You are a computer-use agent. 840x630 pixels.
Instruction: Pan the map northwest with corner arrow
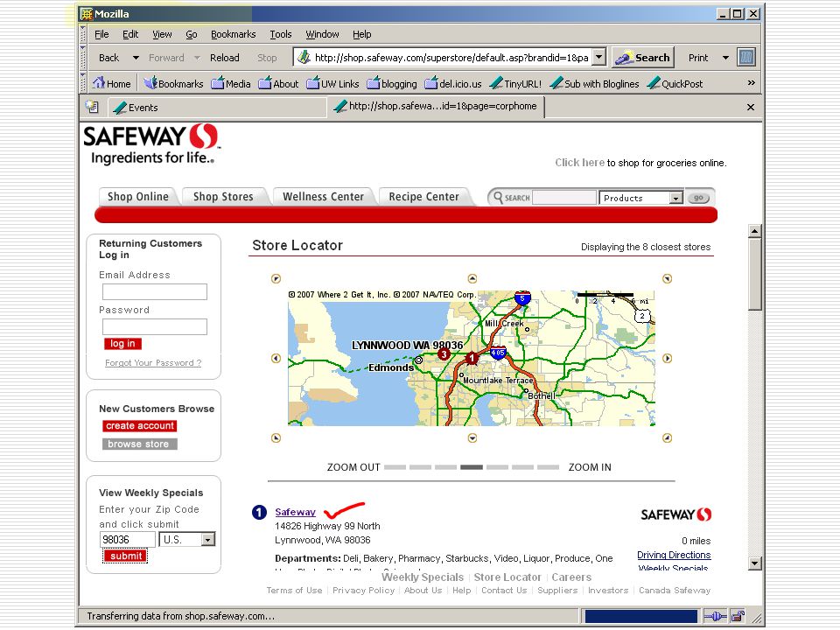pyautogui.click(x=276, y=278)
